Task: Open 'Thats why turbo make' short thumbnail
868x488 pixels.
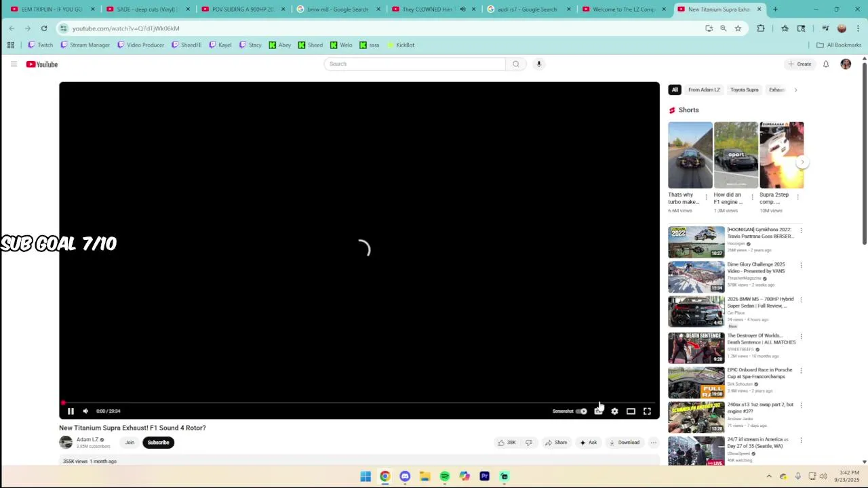Action: (690, 155)
